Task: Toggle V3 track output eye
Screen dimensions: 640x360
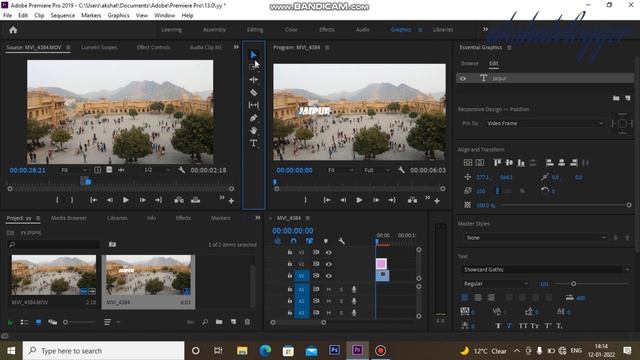Action: pos(329,252)
